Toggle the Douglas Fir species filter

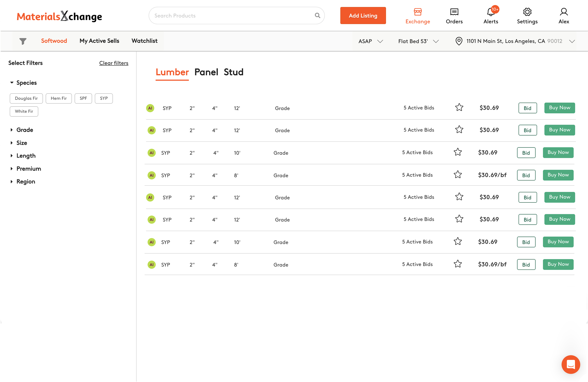point(26,98)
